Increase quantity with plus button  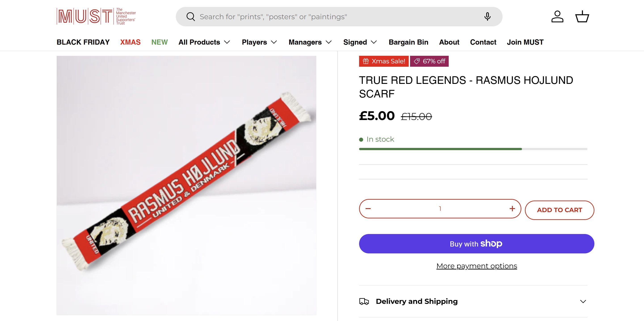click(x=512, y=209)
